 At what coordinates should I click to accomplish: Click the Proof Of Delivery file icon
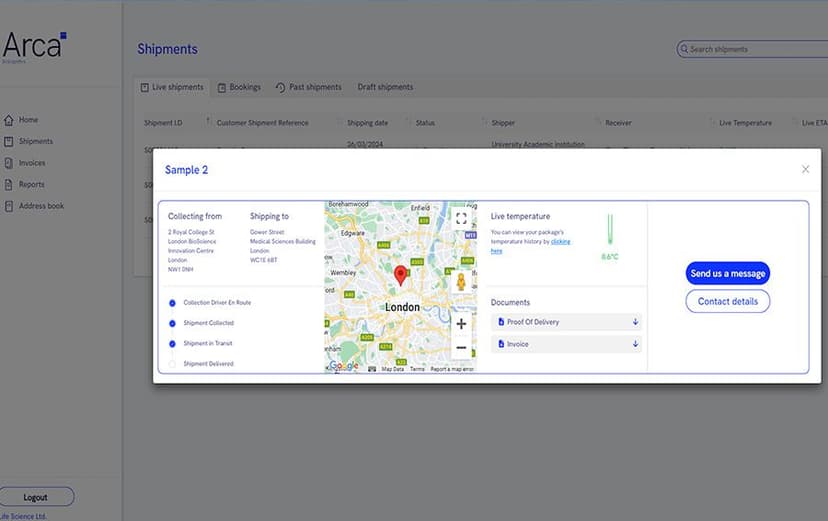tap(501, 322)
